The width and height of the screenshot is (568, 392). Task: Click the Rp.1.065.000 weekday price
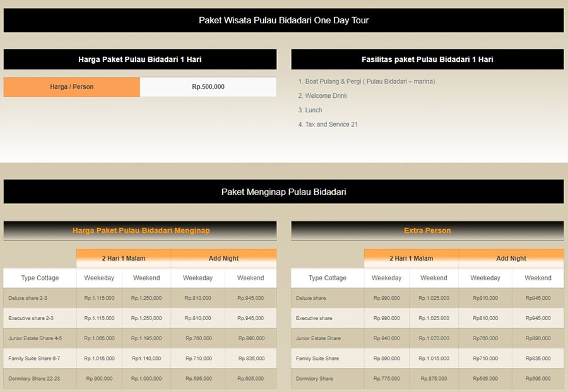[x=99, y=338]
